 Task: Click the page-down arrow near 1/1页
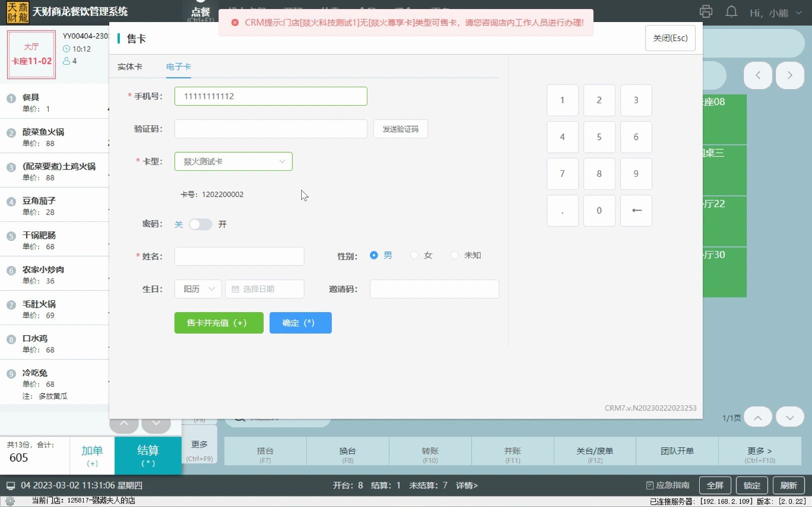[790, 417]
